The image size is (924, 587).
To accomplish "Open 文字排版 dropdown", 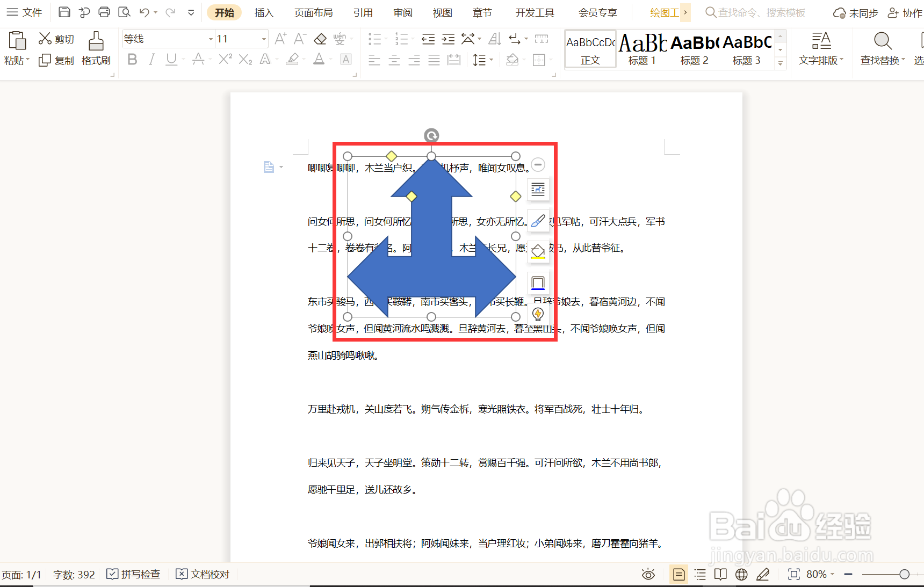I will point(821,49).
